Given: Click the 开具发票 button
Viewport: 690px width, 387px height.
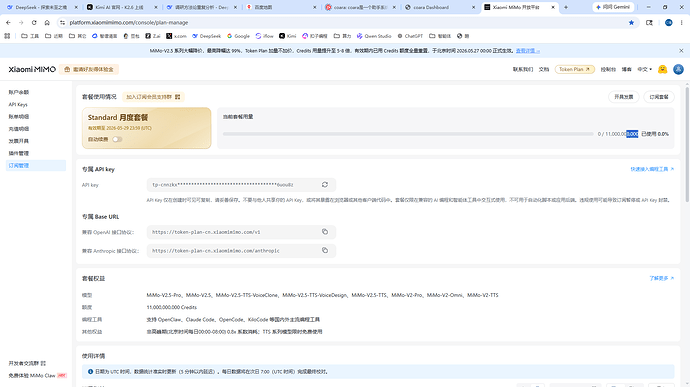Looking at the screenshot, I should tap(624, 97).
